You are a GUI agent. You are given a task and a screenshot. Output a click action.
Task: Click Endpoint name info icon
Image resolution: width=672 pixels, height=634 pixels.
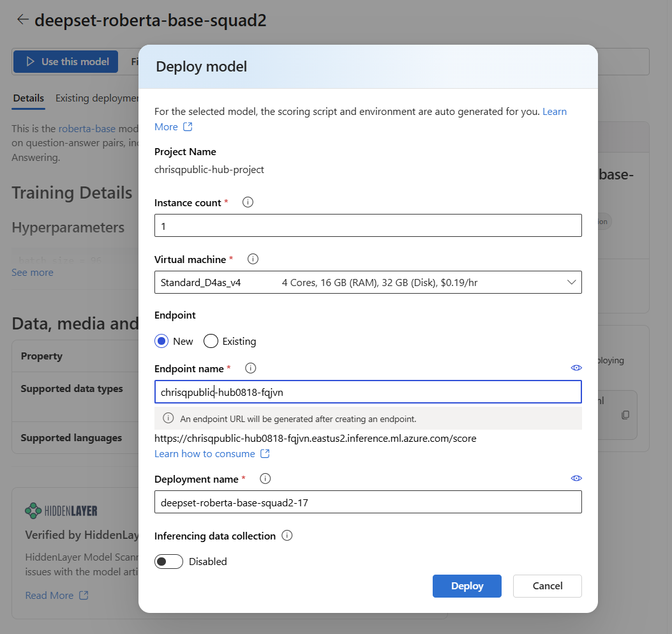click(x=251, y=368)
